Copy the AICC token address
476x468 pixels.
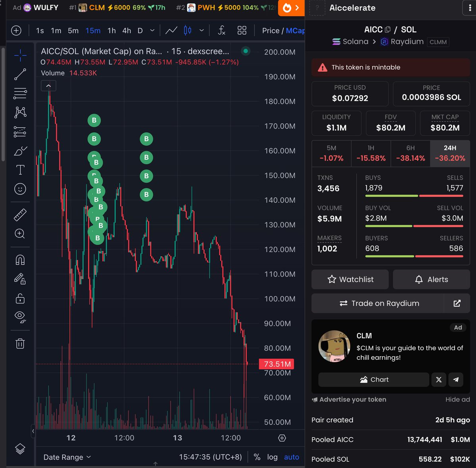click(388, 30)
